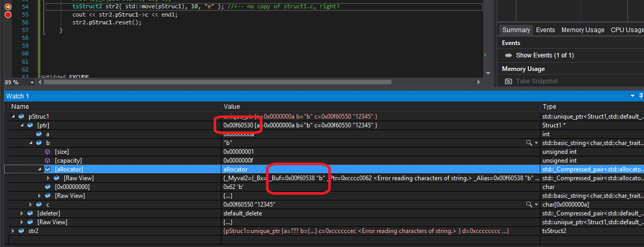Click the cube icon beside [allocator]

(x=48, y=169)
